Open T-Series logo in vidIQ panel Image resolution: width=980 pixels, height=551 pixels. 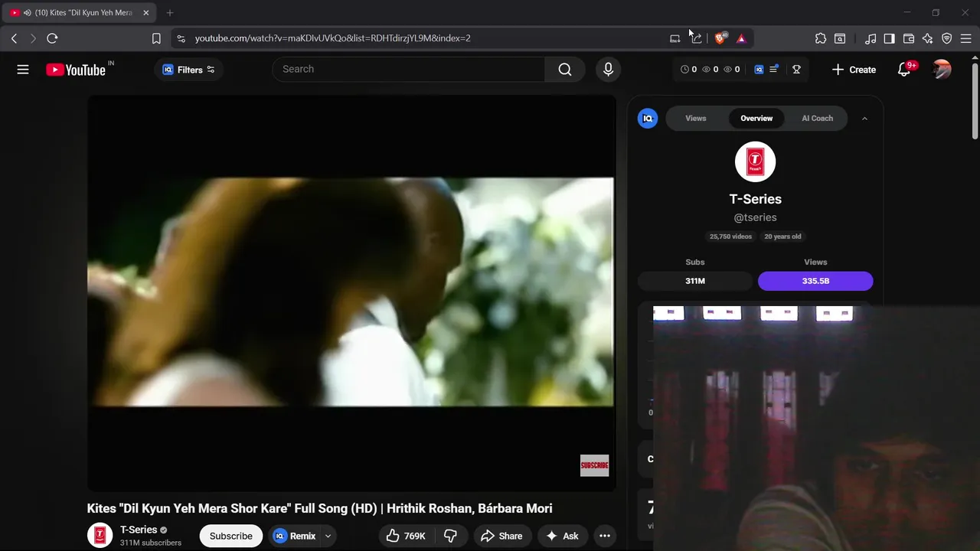pyautogui.click(x=755, y=161)
